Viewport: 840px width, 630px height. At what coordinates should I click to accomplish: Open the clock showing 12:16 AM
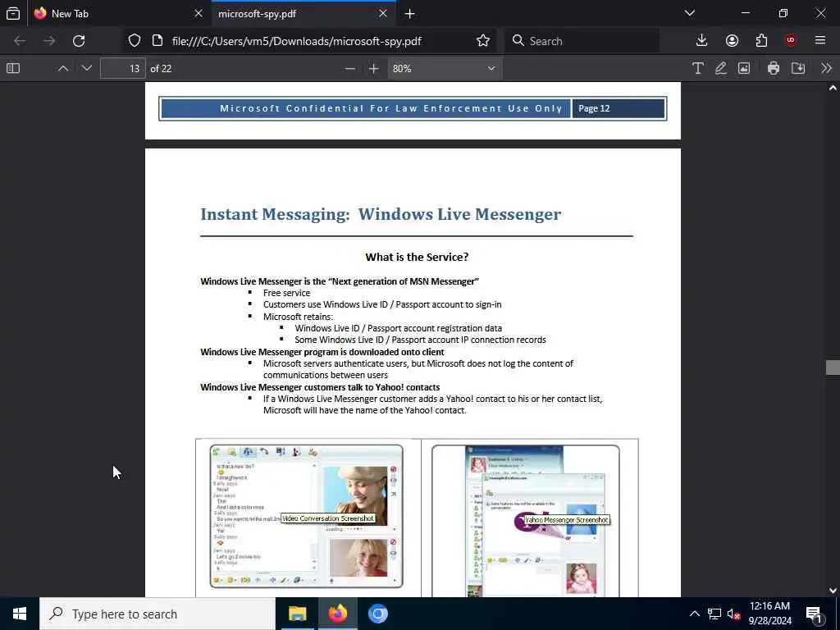point(769,614)
